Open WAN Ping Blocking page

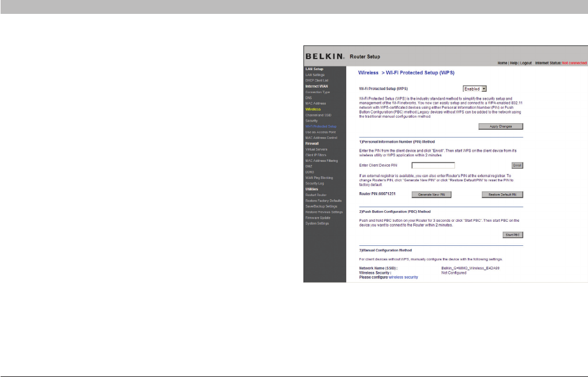[x=319, y=178]
